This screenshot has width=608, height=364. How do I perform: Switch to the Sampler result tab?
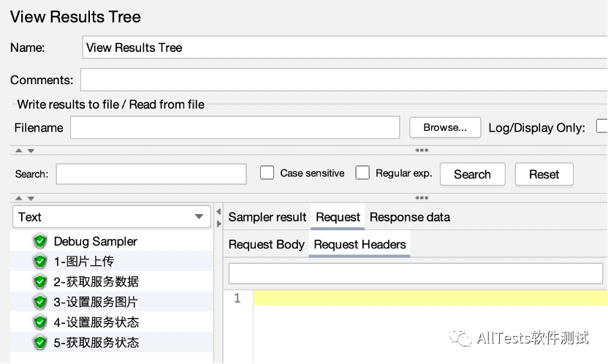pyautogui.click(x=267, y=217)
